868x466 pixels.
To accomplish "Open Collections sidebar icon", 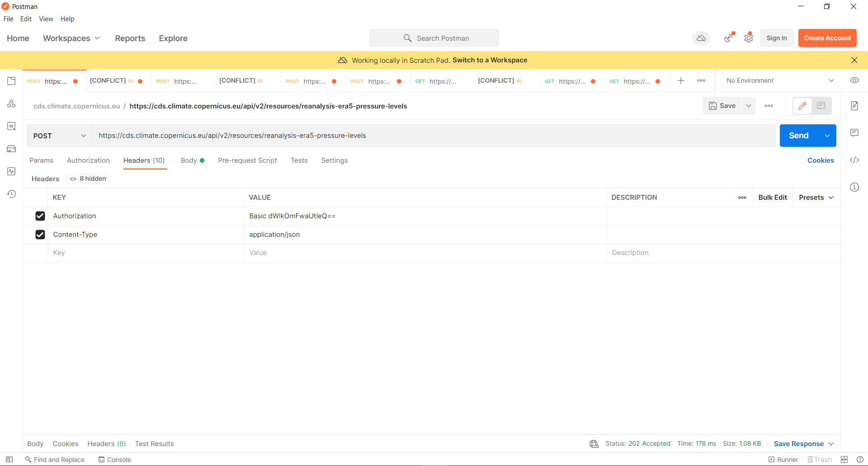I will (x=11, y=81).
